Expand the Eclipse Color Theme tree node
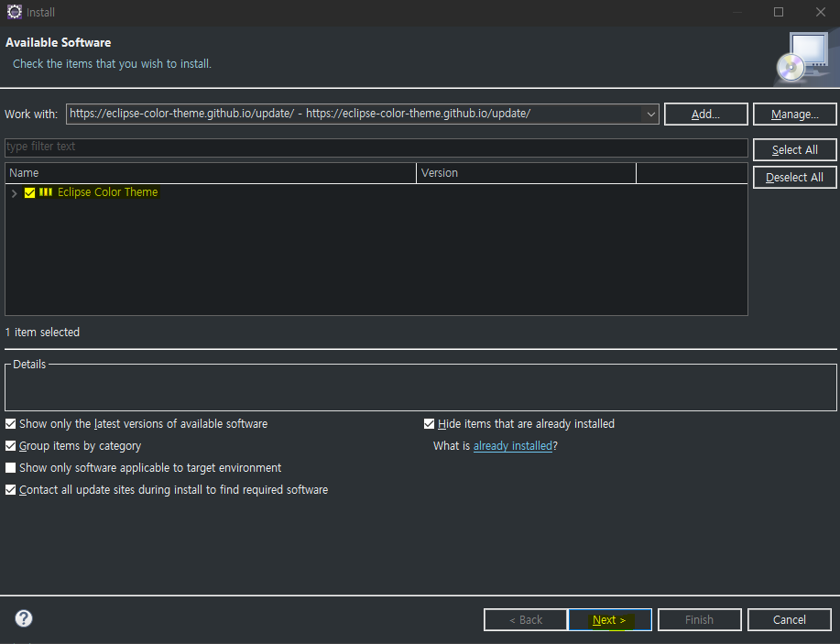The height and width of the screenshot is (644, 840). click(15, 193)
